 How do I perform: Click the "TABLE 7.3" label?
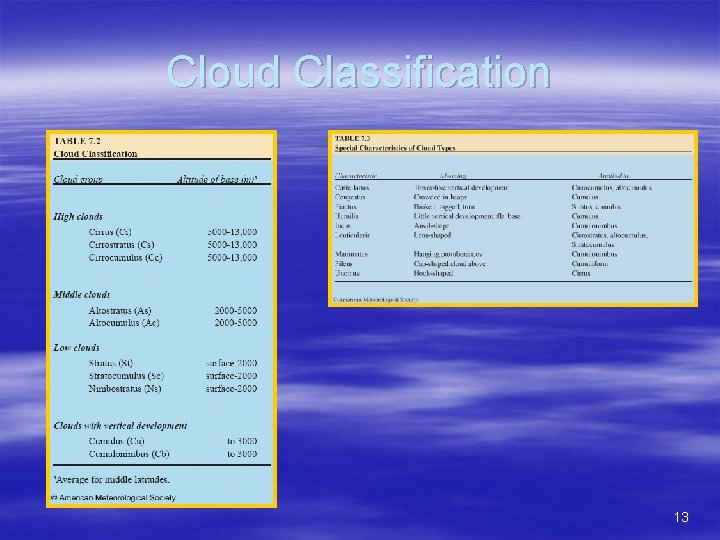(x=352, y=138)
